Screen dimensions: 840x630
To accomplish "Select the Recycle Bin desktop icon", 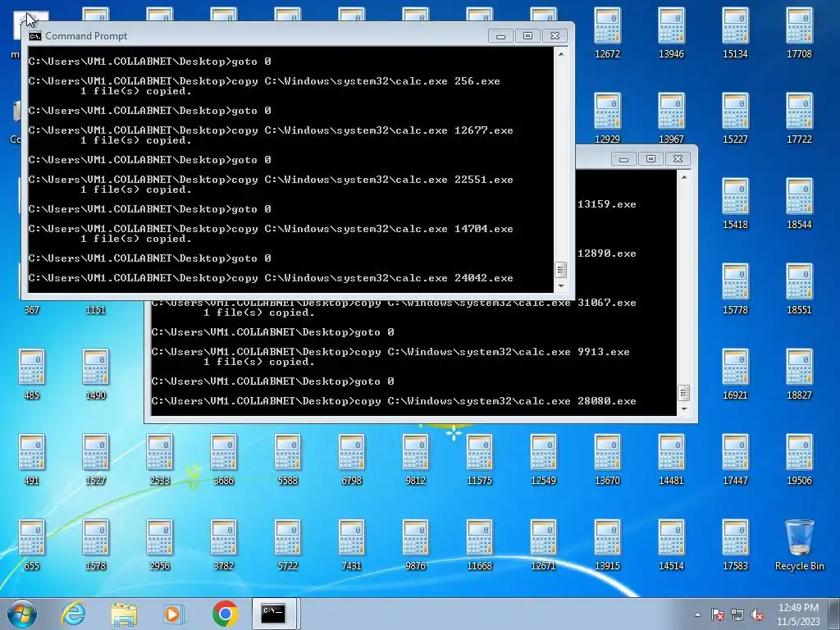I will point(799,545).
